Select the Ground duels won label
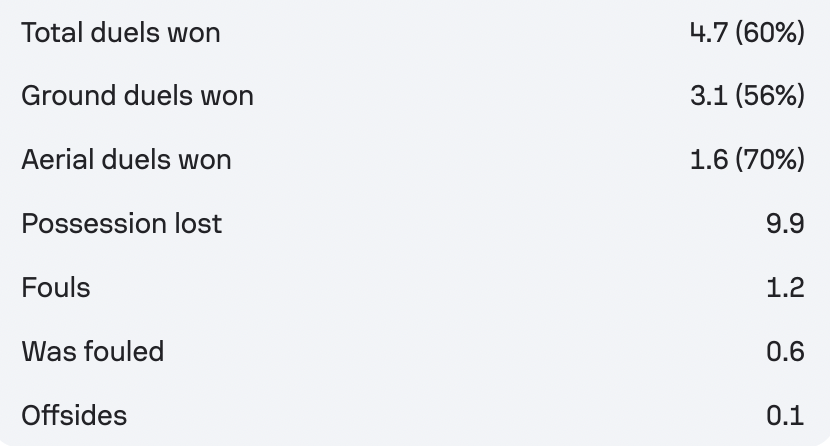Viewport: 830px width, 446px height. [138, 96]
